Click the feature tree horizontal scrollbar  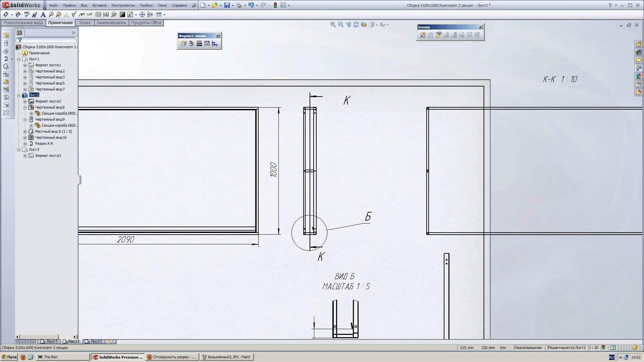46,337
